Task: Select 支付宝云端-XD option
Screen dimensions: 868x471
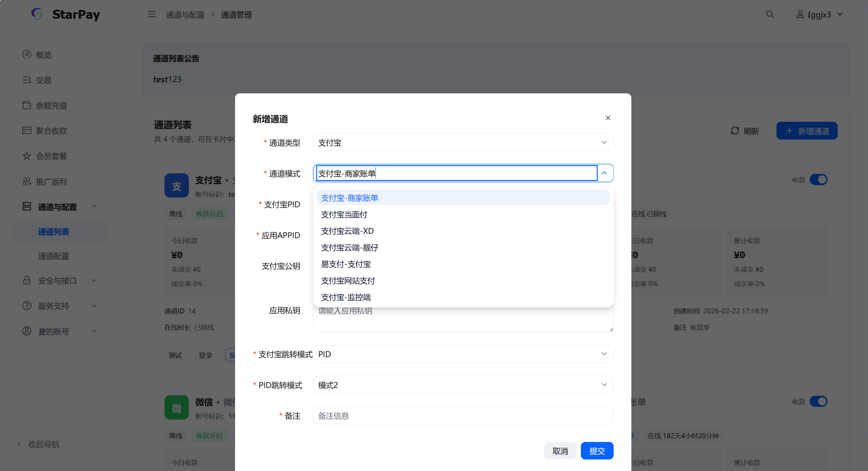Action: pyautogui.click(x=463, y=231)
